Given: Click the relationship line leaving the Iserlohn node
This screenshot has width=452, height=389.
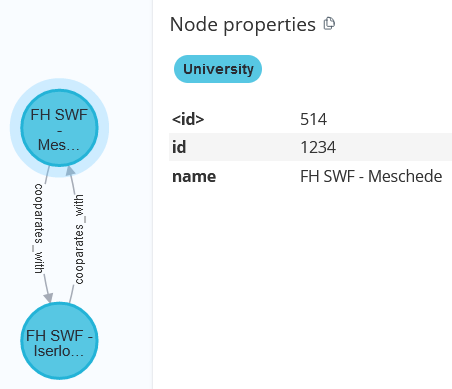Looking at the screenshot, I should click(x=71, y=294).
